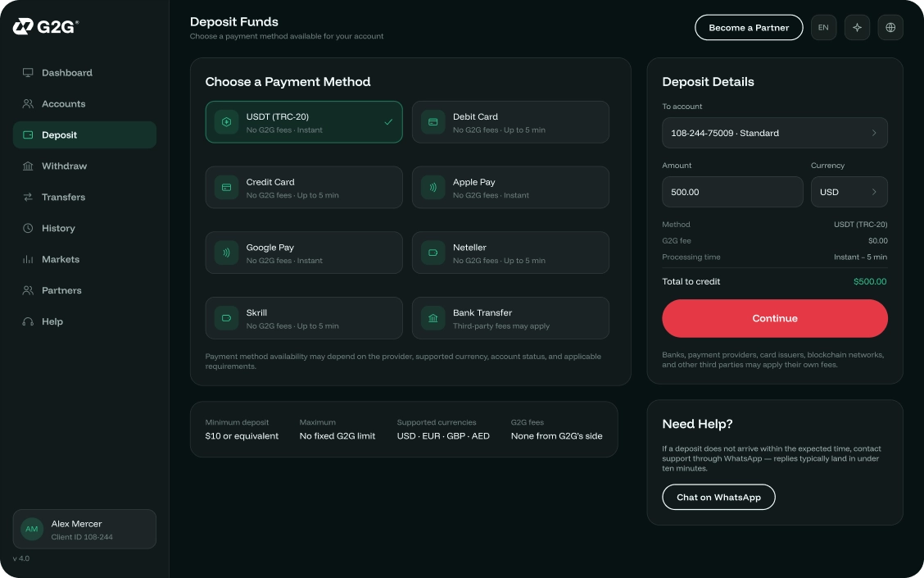Click the Deposit wallet icon in sidebar
This screenshot has width=924, height=578.
(x=28, y=135)
